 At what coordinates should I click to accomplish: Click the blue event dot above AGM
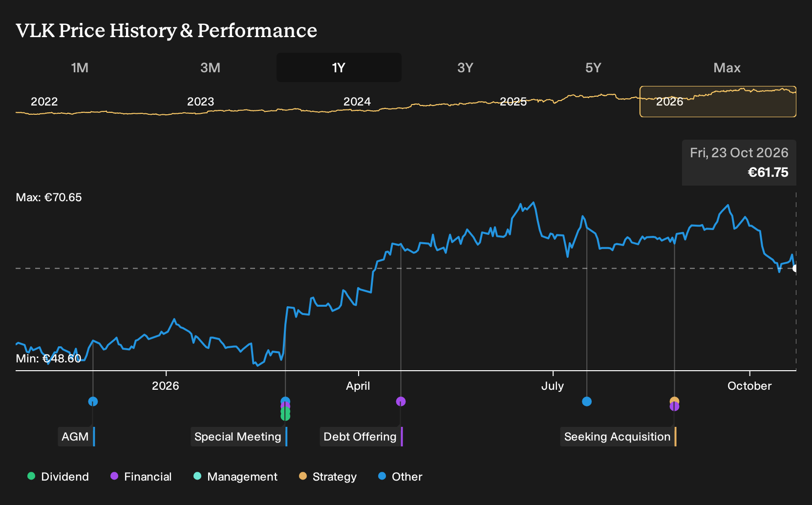[x=93, y=401]
